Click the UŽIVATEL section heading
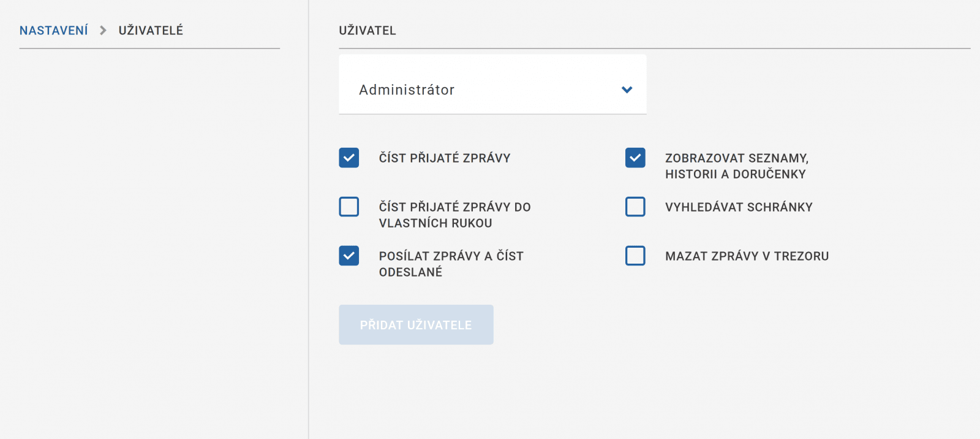Viewport: 980px width, 439px height. click(367, 31)
